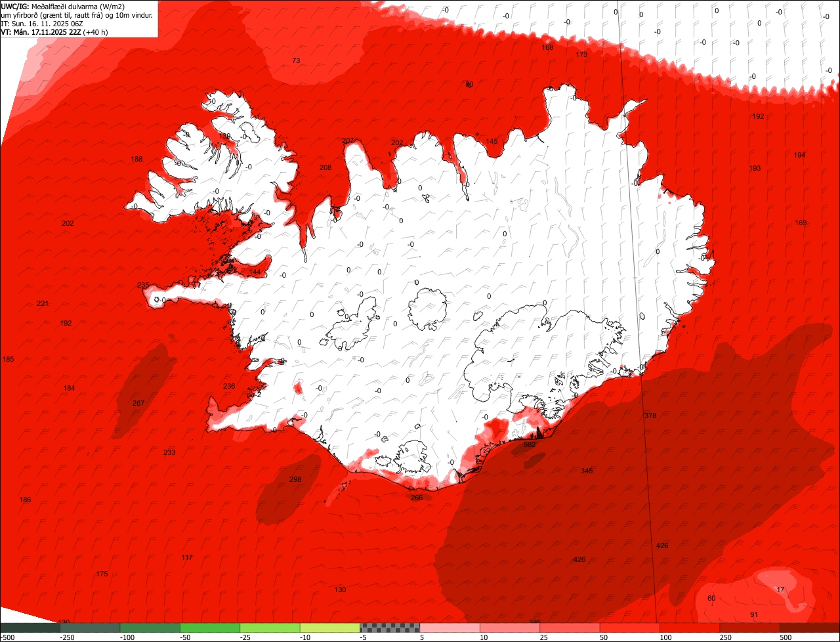Click the map value 582
This screenshot has height=642, width=840.
[530, 444]
